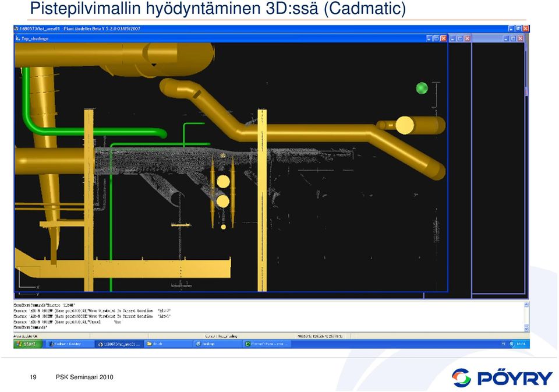Maximize the middle narrow view window
Screen dimensions: 559x392
tap(460, 38)
